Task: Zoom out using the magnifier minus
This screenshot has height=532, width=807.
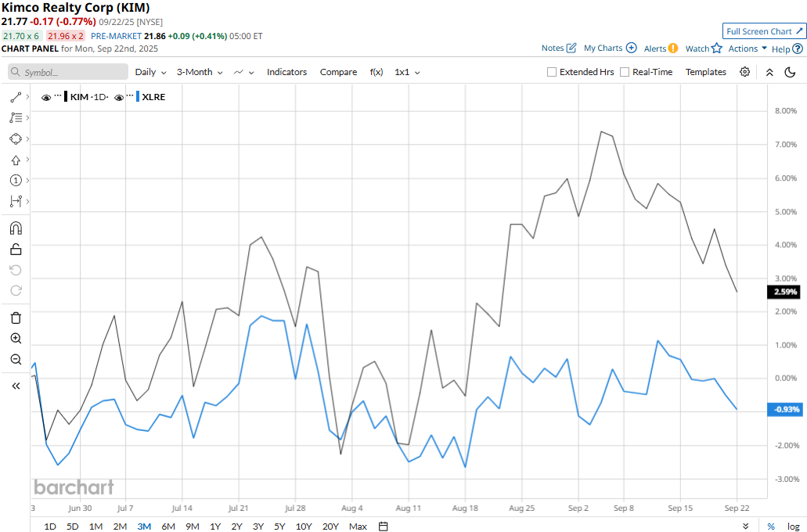Action: point(16,359)
